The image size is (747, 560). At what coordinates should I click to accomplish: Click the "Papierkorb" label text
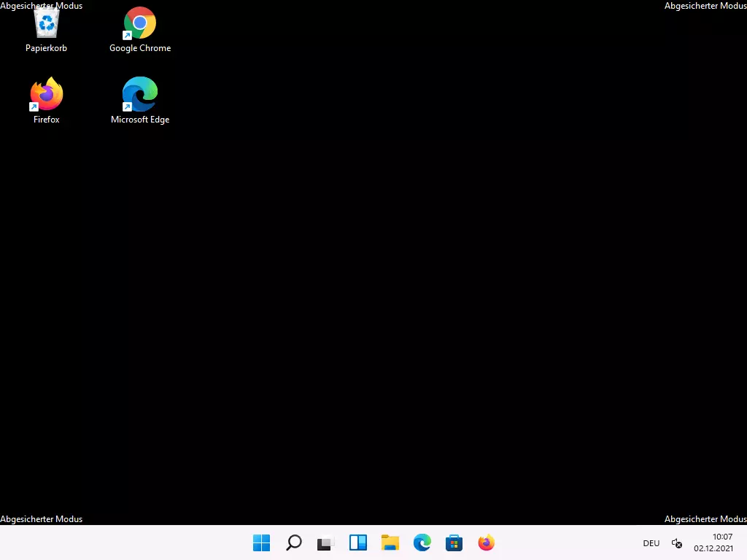[x=46, y=48]
